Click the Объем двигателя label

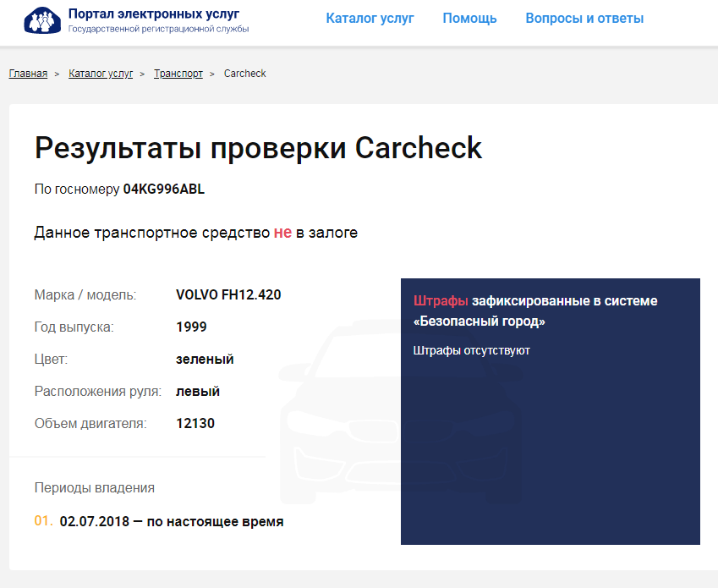(x=90, y=424)
